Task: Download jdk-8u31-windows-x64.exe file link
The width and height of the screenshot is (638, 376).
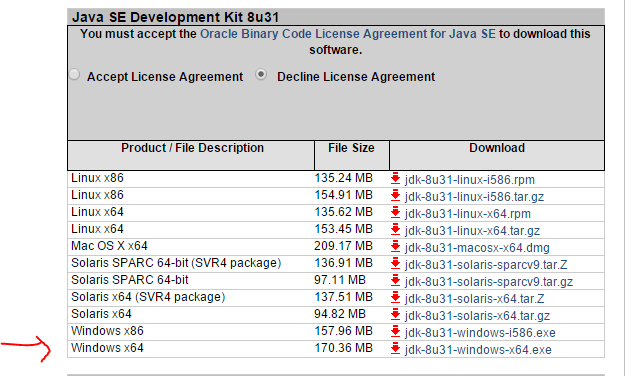Action: pos(478,350)
